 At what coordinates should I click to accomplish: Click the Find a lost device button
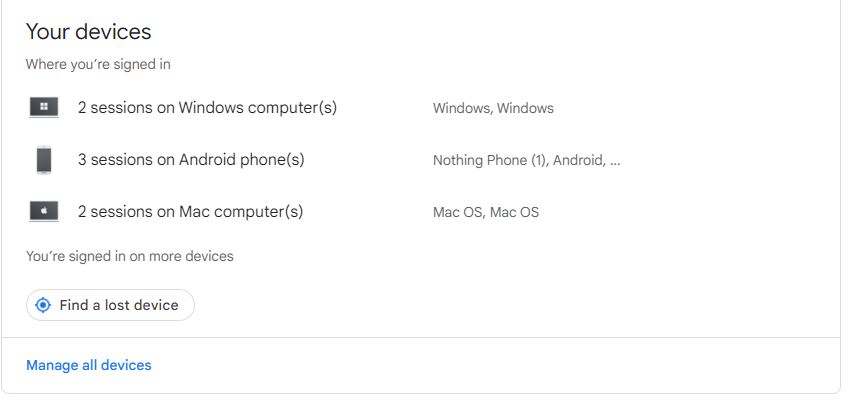click(110, 305)
